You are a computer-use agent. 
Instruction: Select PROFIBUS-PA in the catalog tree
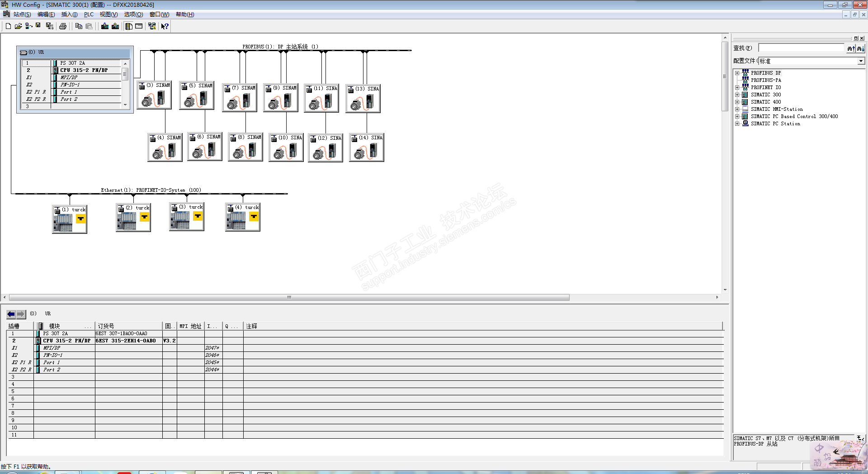pyautogui.click(x=766, y=80)
